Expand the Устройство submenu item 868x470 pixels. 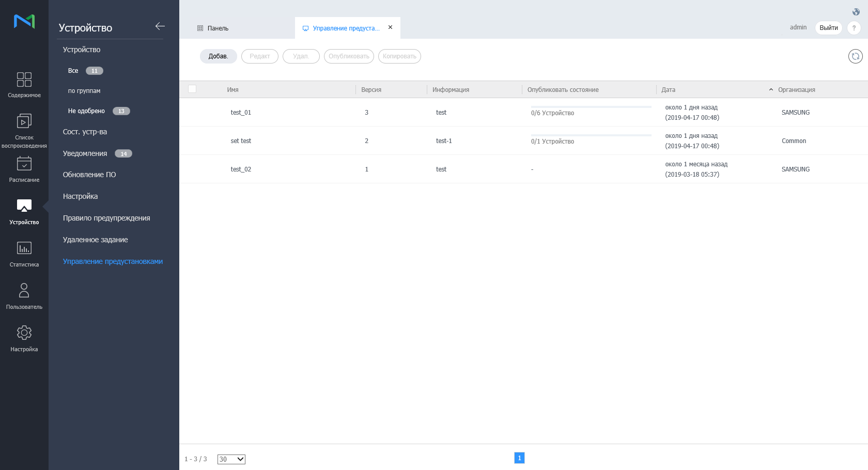pyautogui.click(x=82, y=50)
